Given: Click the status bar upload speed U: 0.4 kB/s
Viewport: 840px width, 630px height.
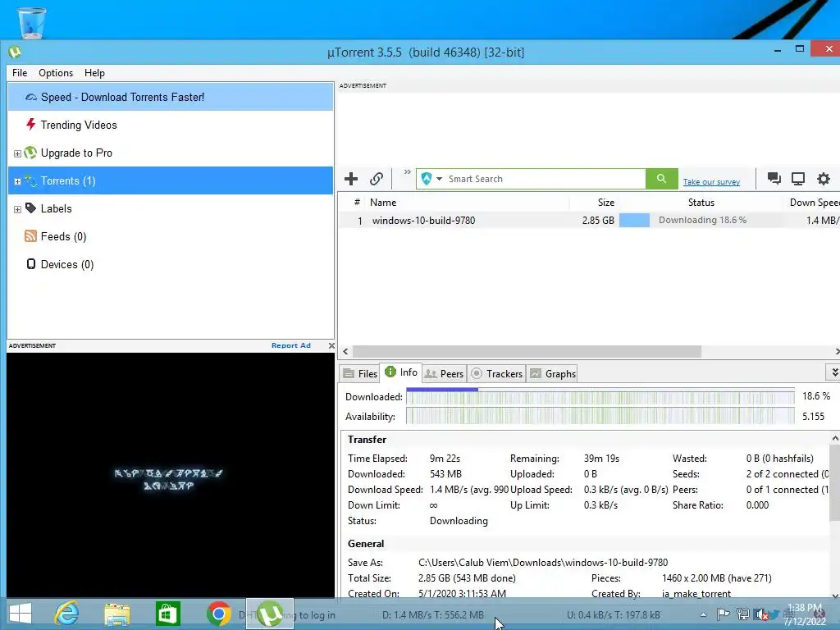Looking at the screenshot, I should (614, 615).
